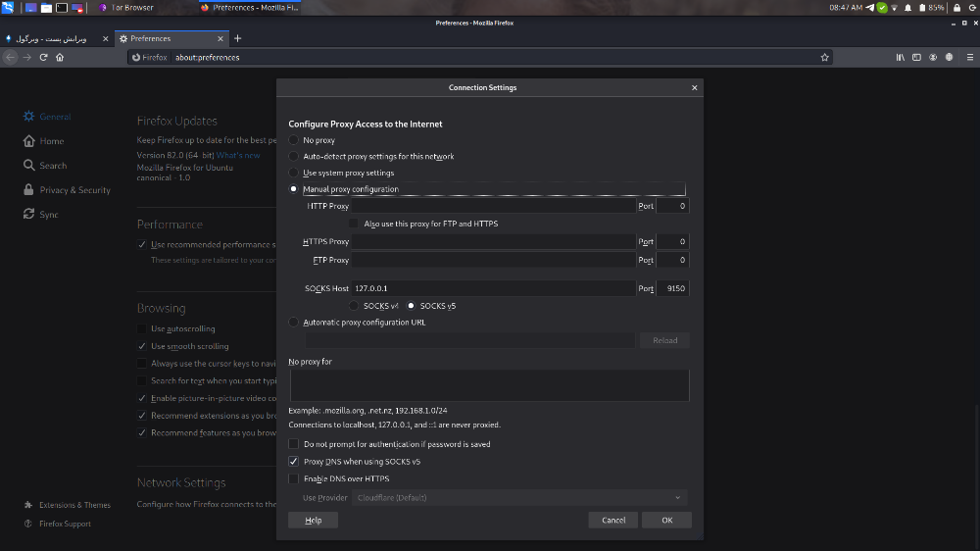
Task: Open the Home preferences category
Action: [x=43, y=141]
